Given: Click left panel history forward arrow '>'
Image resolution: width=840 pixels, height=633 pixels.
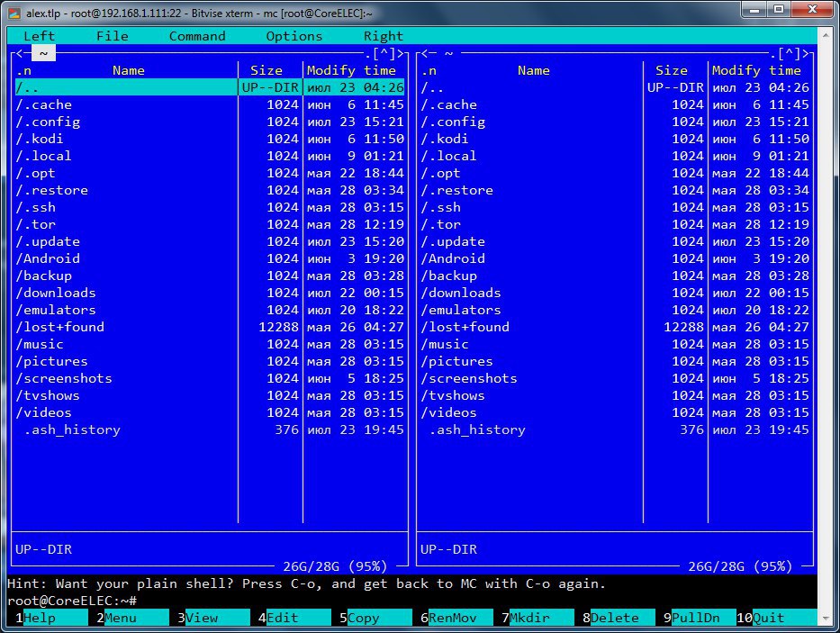Looking at the screenshot, I should coord(400,53).
